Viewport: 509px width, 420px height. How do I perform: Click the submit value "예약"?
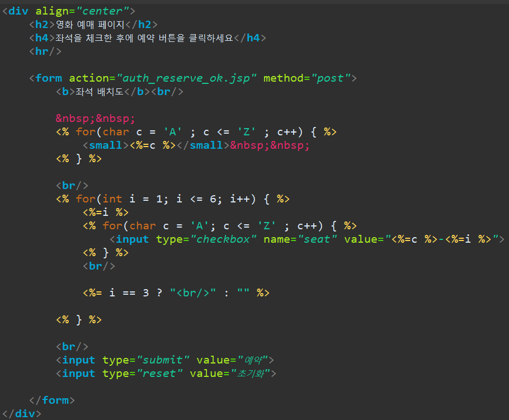click(x=253, y=360)
